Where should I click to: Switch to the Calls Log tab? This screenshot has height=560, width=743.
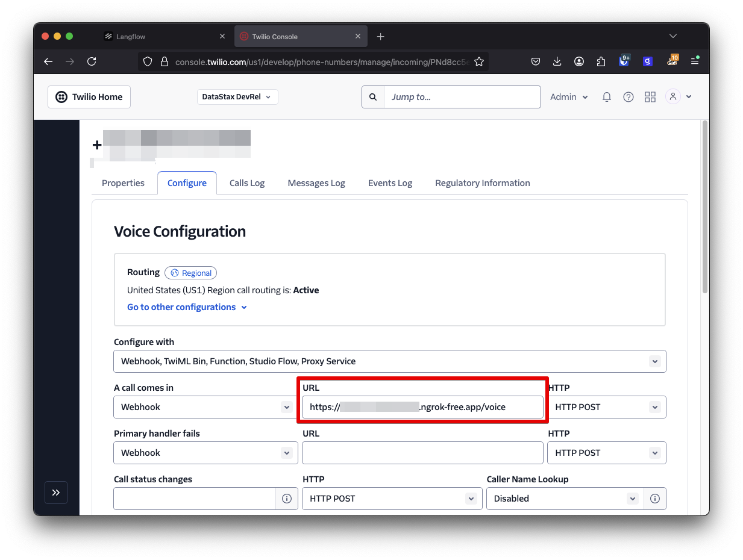pos(246,183)
